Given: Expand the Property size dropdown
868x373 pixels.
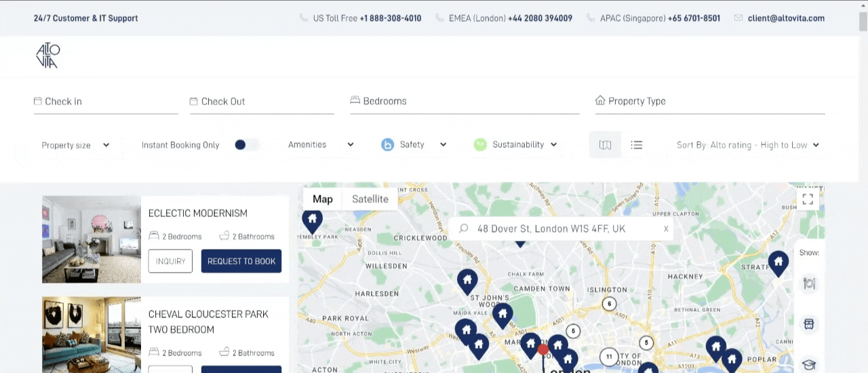Looking at the screenshot, I should coord(75,145).
